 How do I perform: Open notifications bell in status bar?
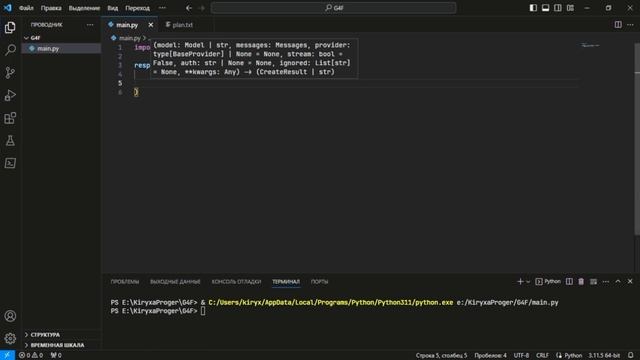(x=631, y=355)
